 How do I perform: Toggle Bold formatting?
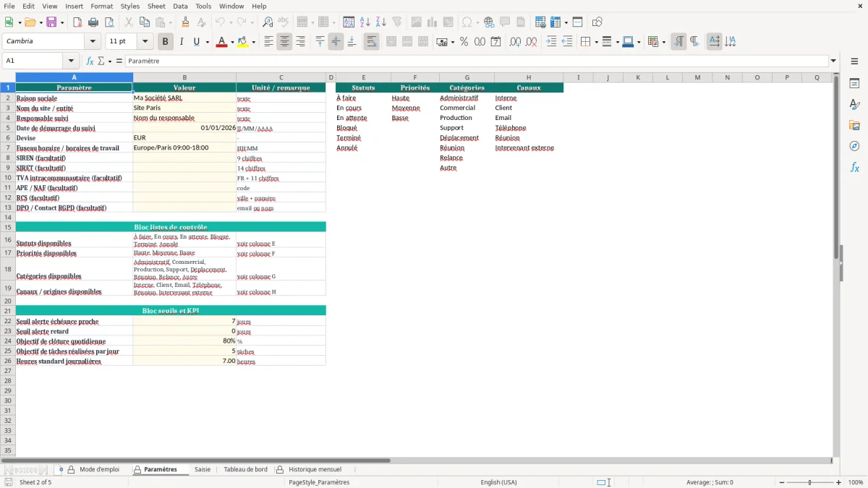[x=165, y=42]
